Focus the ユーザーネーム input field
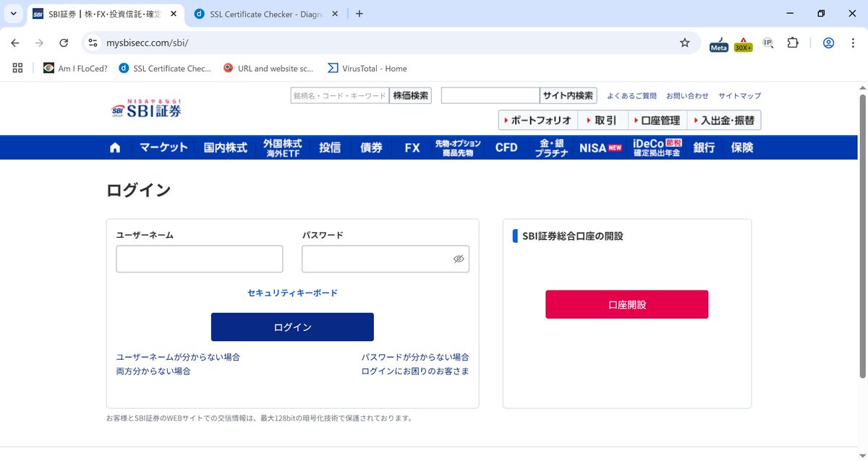868x461 pixels. [x=200, y=259]
